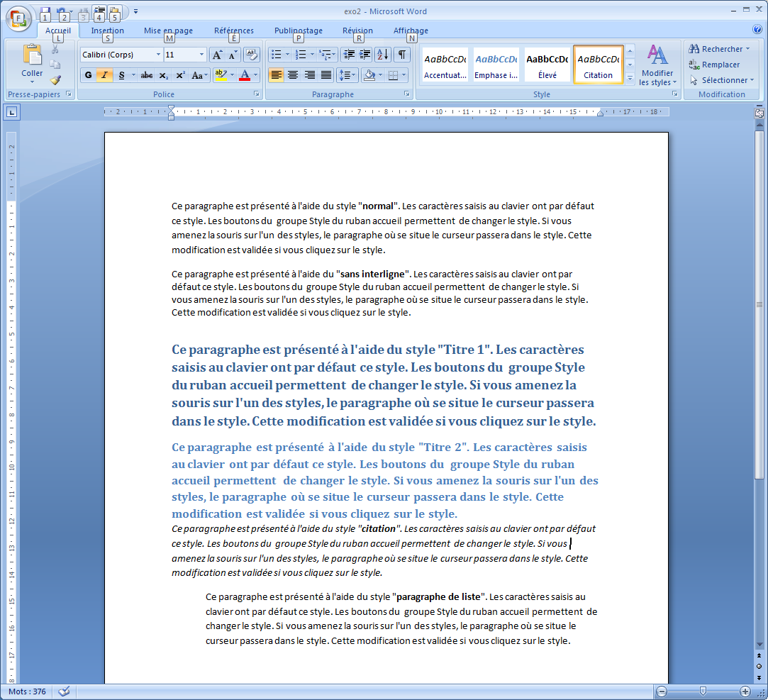
Task: Select the Révision tab
Action: pyautogui.click(x=357, y=30)
